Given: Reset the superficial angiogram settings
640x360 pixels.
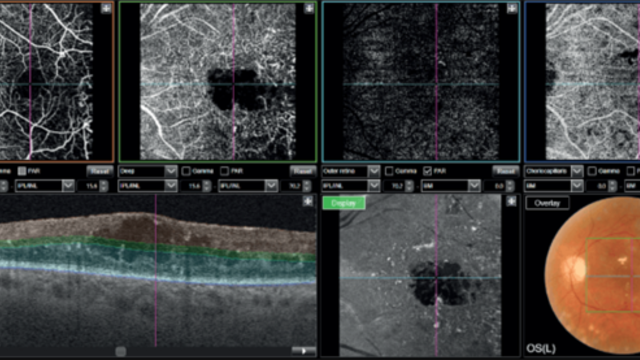Looking at the screenshot, I should [99, 171].
